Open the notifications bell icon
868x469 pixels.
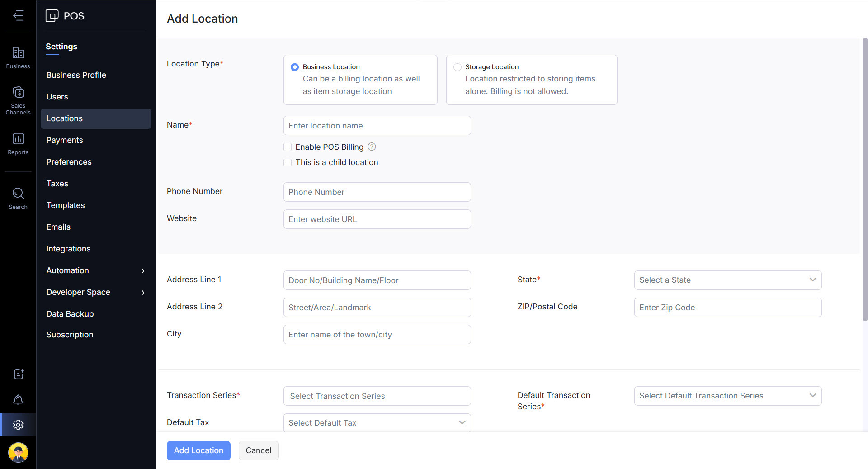pyautogui.click(x=18, y=400)
